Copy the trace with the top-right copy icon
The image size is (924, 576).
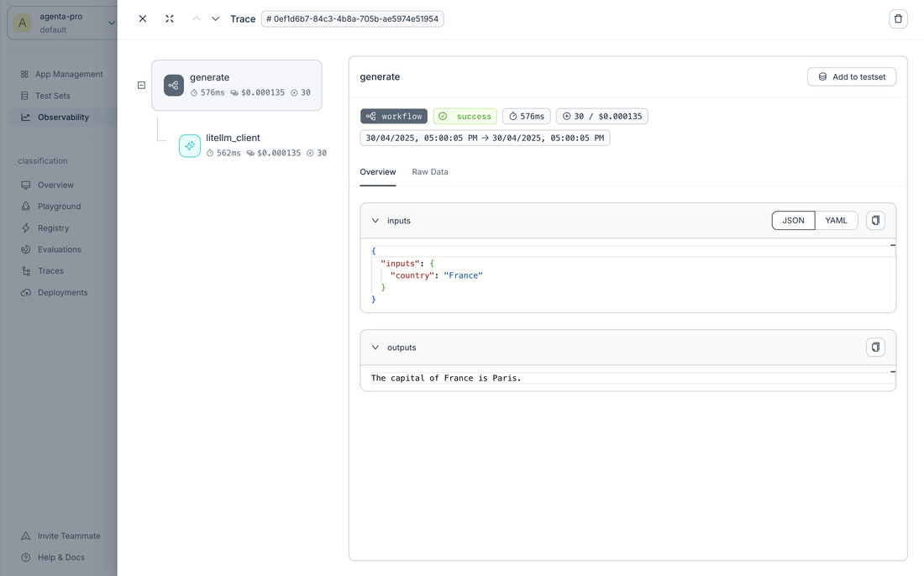(898, 18)
